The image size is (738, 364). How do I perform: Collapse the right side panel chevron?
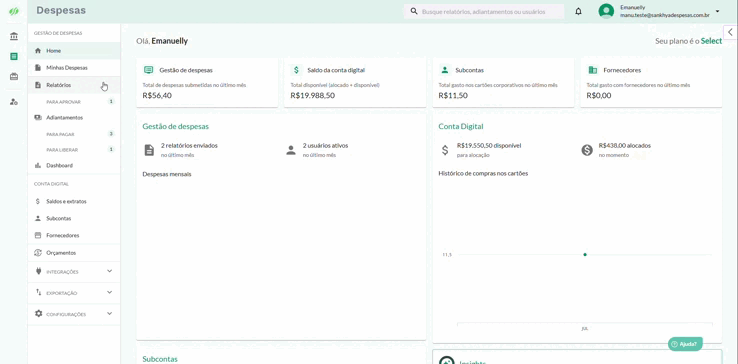tap(730, 32)
